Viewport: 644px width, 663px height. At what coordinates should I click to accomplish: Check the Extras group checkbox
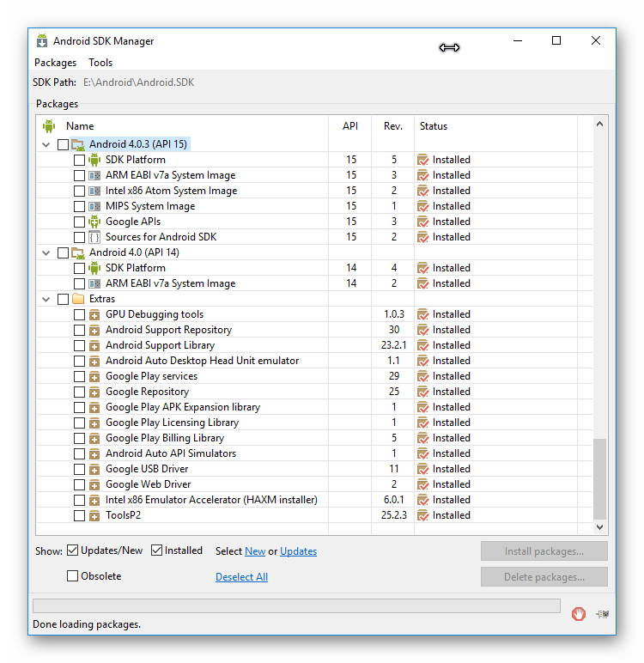point(63,299)
